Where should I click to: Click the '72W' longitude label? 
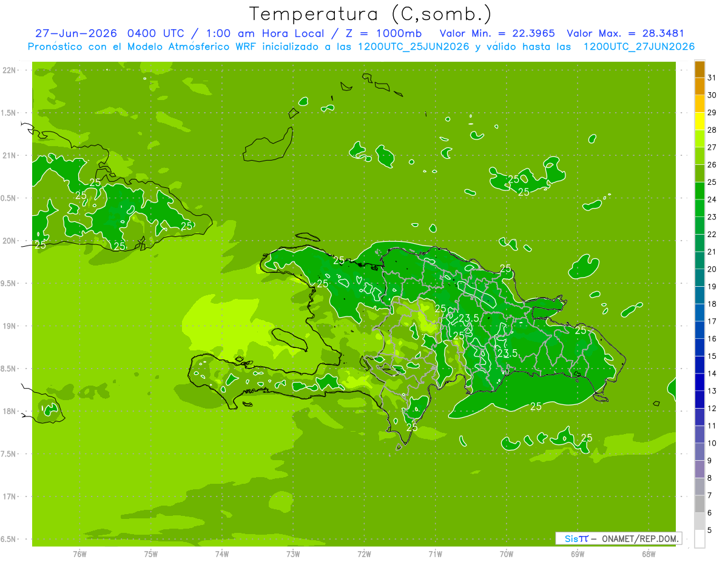(364, 554)
